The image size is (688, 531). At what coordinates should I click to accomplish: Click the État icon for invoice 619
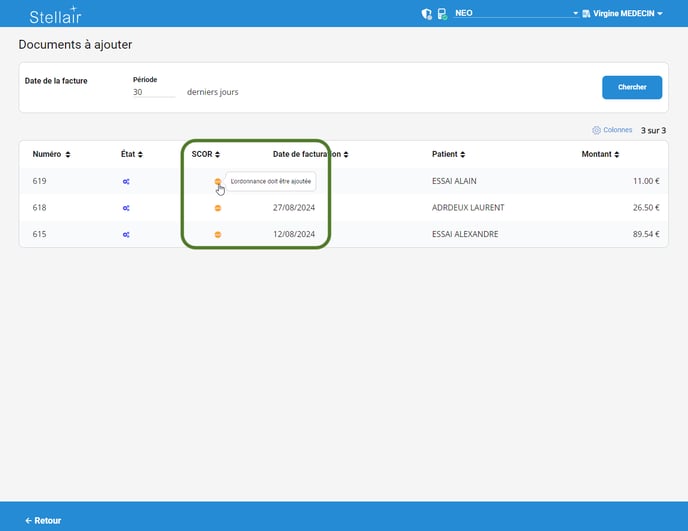pyautogui.click(x=126, y=181)
